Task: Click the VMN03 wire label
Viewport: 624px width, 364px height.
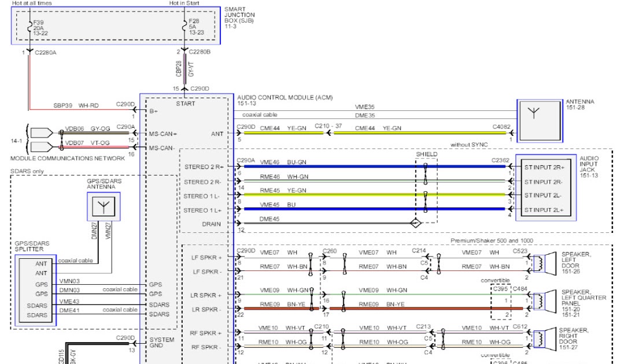Action: [69, 281]
